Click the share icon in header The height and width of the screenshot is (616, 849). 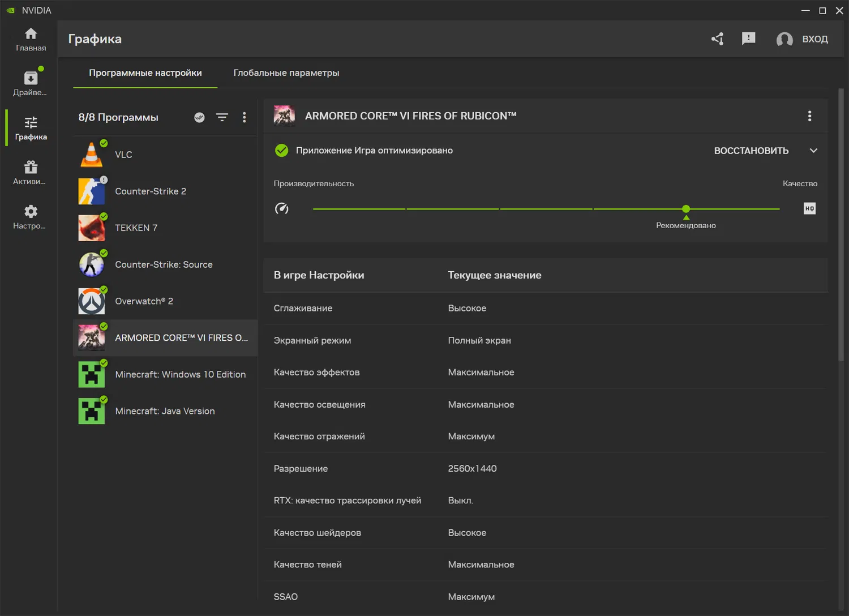[x=718, y=38]
